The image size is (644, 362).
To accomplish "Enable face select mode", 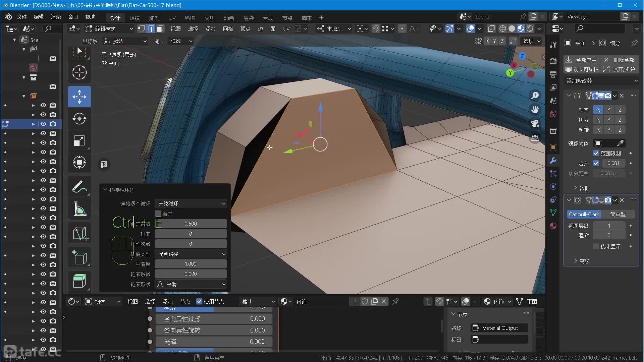I will click(x=160, y=29).
